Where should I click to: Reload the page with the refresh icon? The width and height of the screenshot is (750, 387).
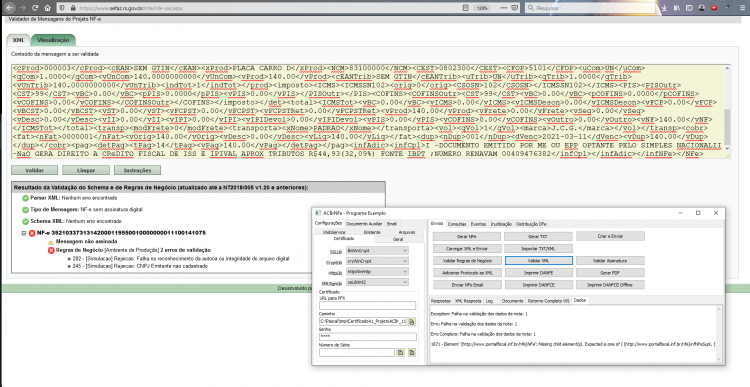tap(35, 8)
